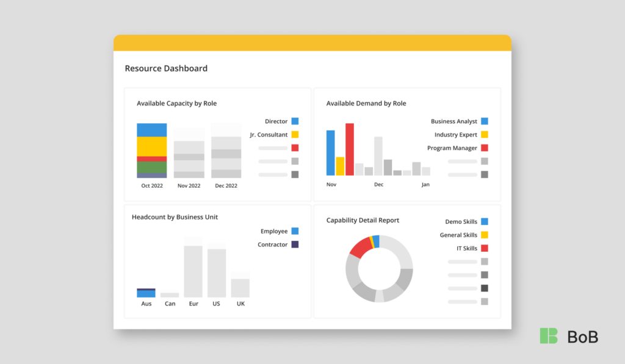The width and height of the screenshot is (625, 364).
Task: Click the red Program Manager legend swatch
Action: tap(484, 148)
